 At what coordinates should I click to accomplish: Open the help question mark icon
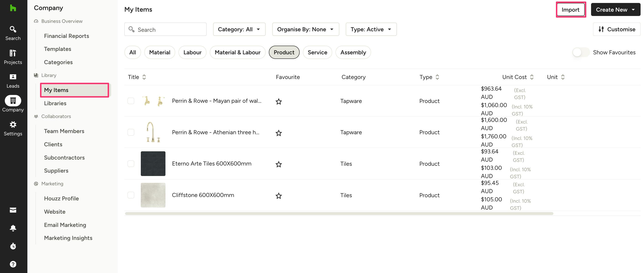[13, 264]
